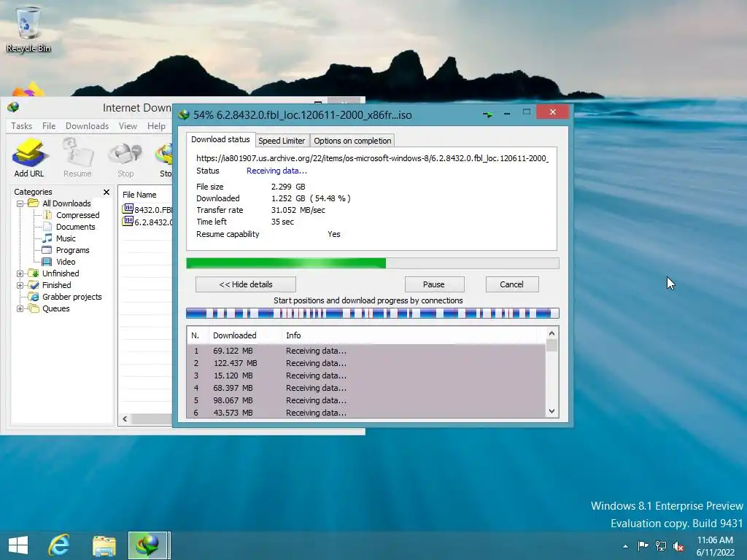747x560 pixels.
Task: Open the File menu
Action: click(49, 125)
